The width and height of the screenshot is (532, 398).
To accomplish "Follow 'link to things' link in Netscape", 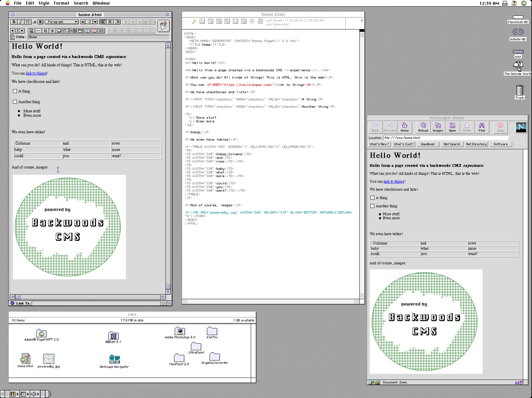I will pyautogui.click(x=393, y=181).
